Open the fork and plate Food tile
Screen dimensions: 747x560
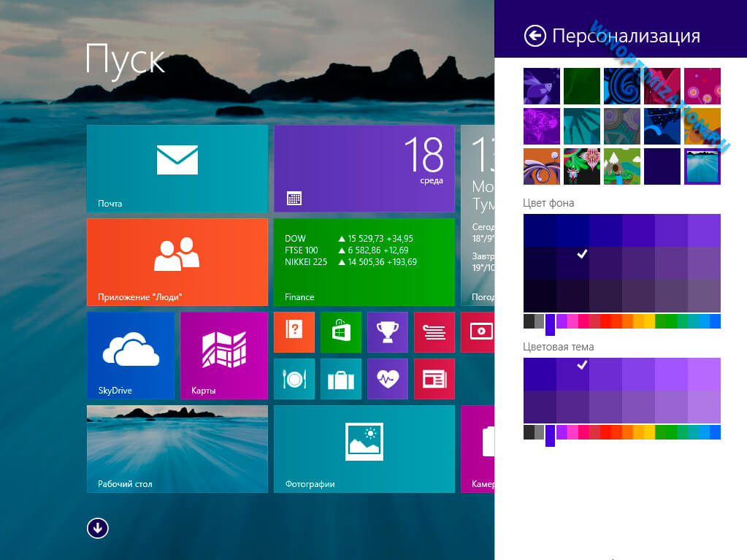294,378
